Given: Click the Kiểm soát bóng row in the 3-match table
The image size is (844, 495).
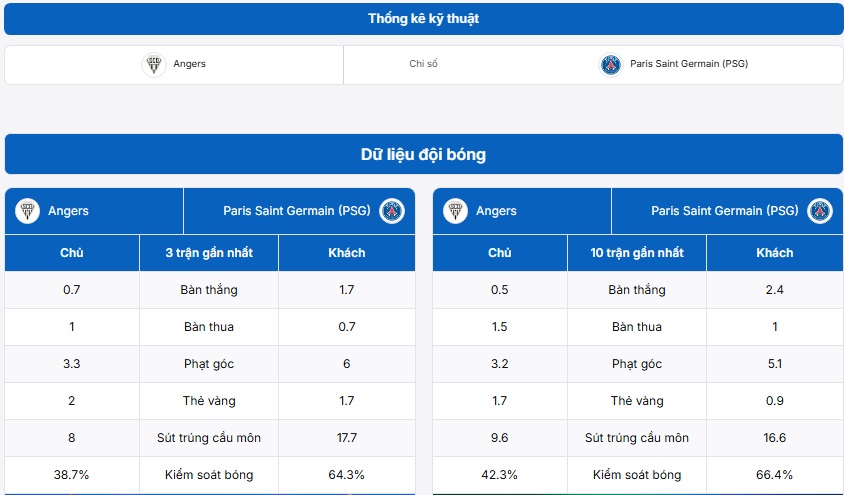Looking at the screenshot, I should [x=209, y=475].
